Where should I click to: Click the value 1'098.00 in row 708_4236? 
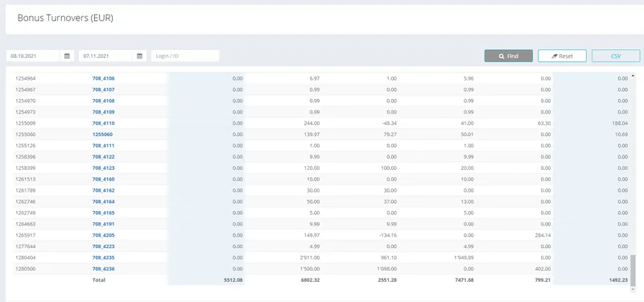point(388,269)
